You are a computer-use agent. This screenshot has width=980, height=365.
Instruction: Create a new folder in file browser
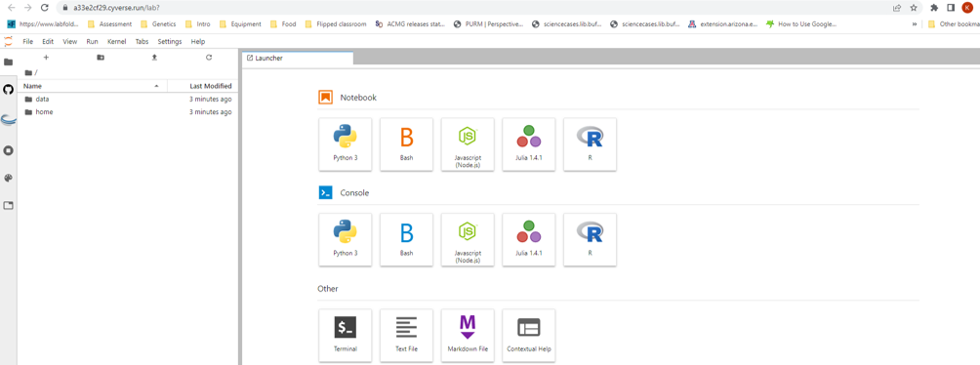point(101,58)
